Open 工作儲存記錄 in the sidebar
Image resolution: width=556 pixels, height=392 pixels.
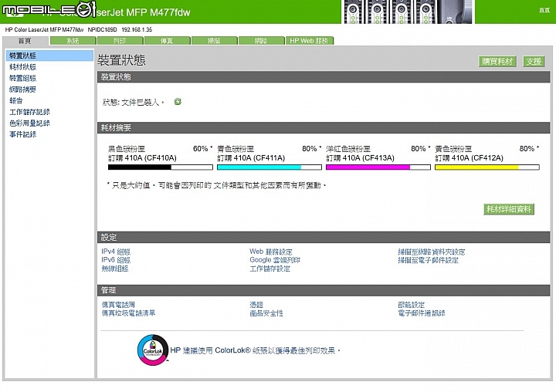click(29, 112)
